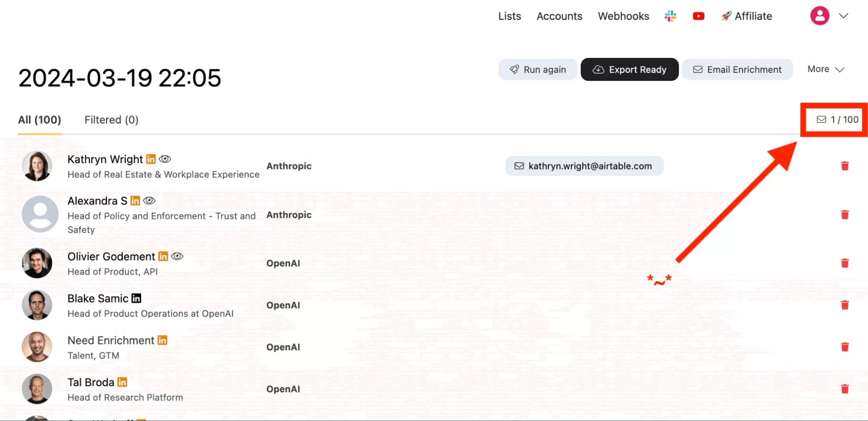Open Kathryn Wright's LinkedIn icon
Image resolution: width=868 pixels, height=421 pixels.
click(x=151, y=159)
